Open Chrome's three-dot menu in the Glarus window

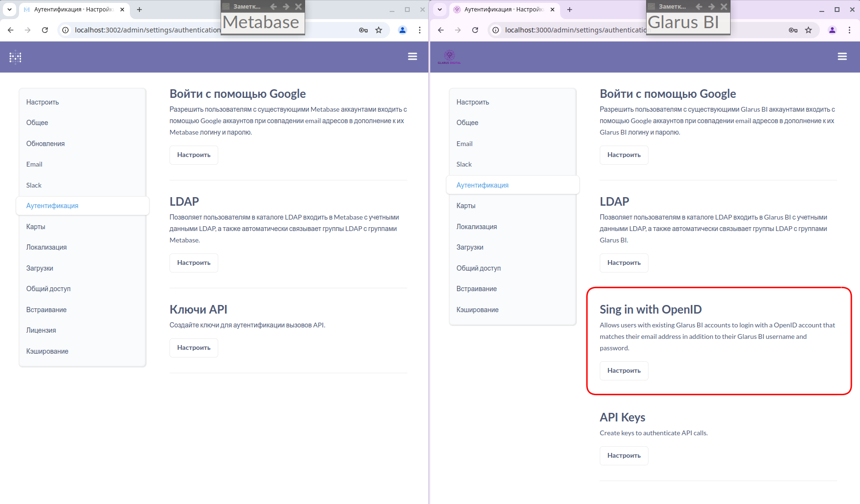(x=849, y=30)
